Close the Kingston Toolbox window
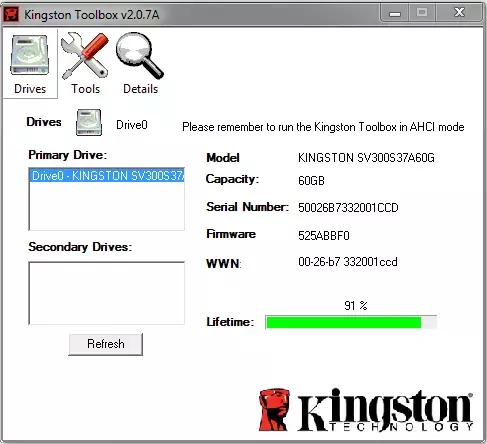 (459, 13)
